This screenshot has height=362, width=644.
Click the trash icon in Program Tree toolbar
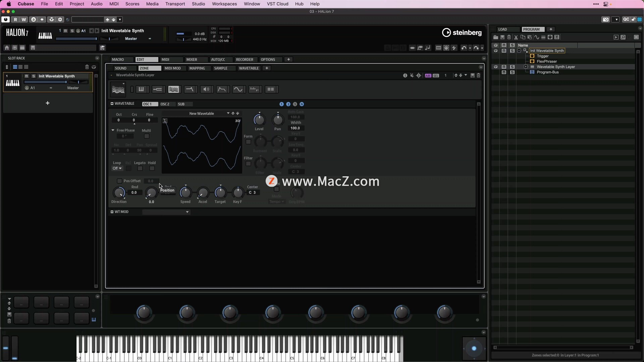pos(509,37)
